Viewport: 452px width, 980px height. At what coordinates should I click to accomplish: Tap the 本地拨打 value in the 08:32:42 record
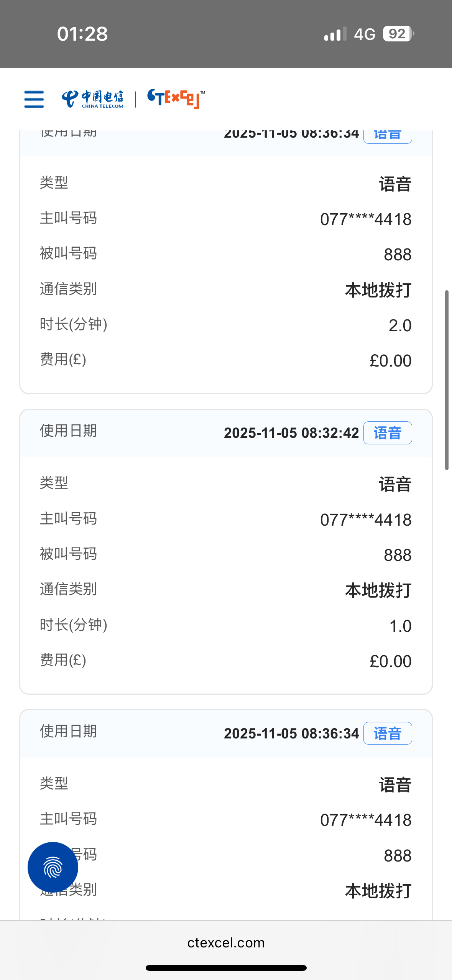378,590
